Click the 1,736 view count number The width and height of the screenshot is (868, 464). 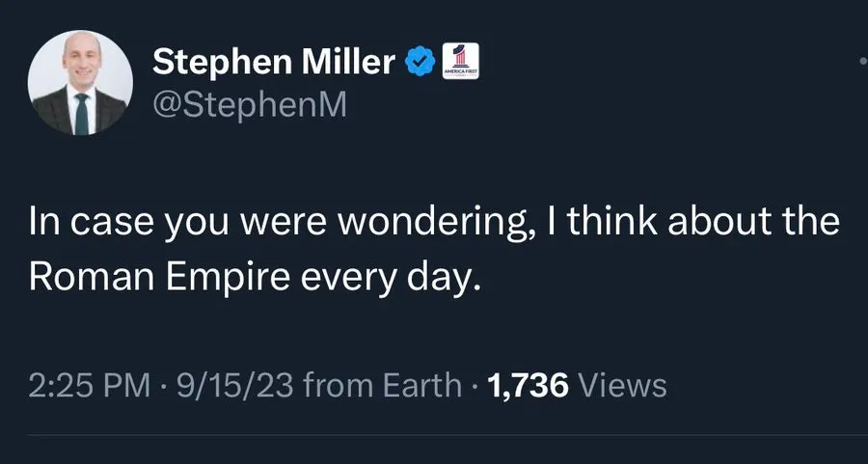[x=530, y=386]
